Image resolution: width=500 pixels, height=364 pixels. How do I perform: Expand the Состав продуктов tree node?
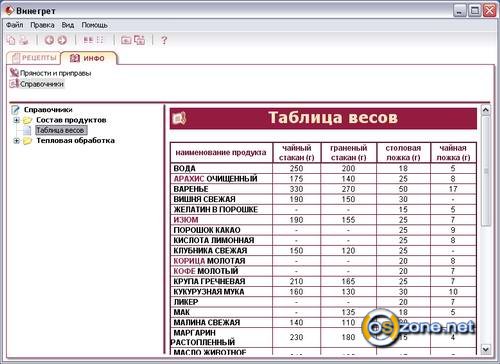click(x=16, y=120)
